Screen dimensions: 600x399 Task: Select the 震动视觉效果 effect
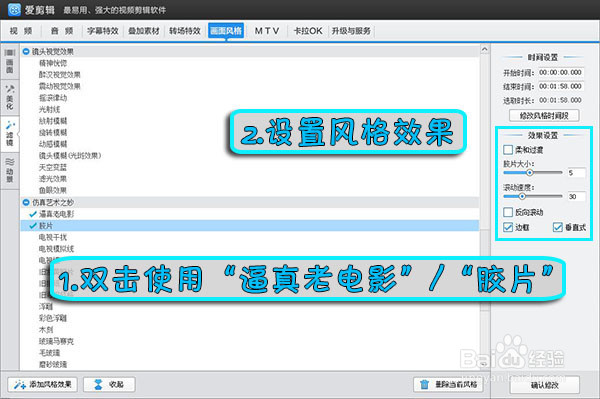coord(60,86)
